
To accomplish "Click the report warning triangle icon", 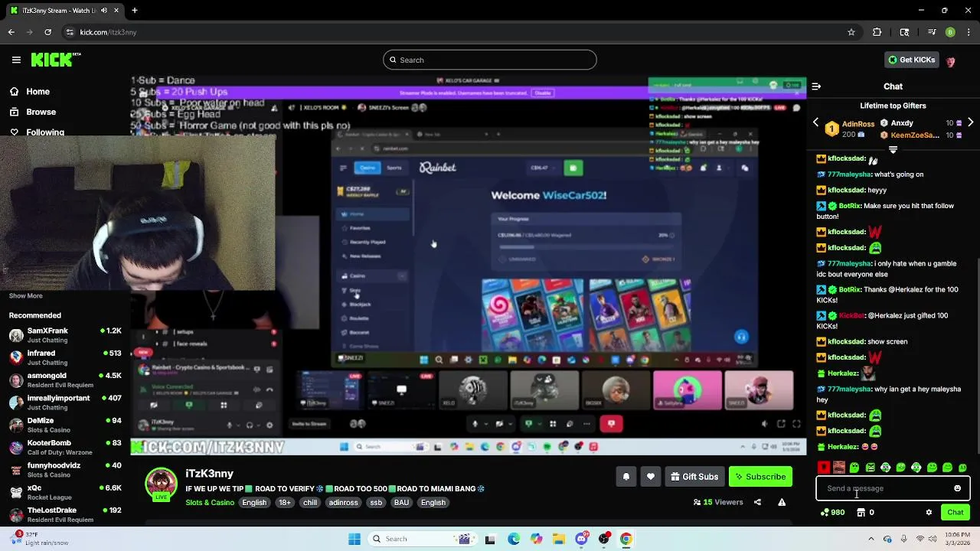I will click(x=782, y=502).
